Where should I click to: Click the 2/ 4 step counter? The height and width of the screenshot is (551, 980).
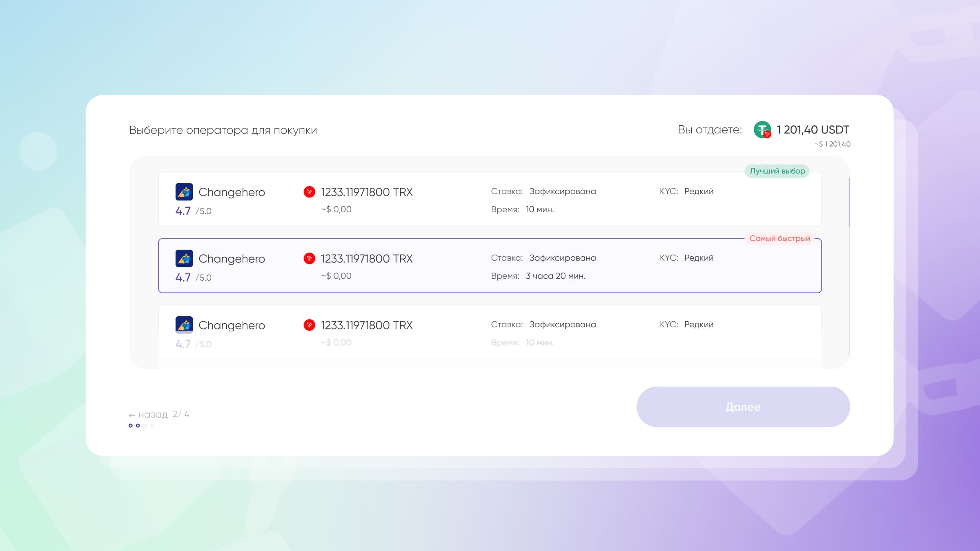click(x=181, y=414)
